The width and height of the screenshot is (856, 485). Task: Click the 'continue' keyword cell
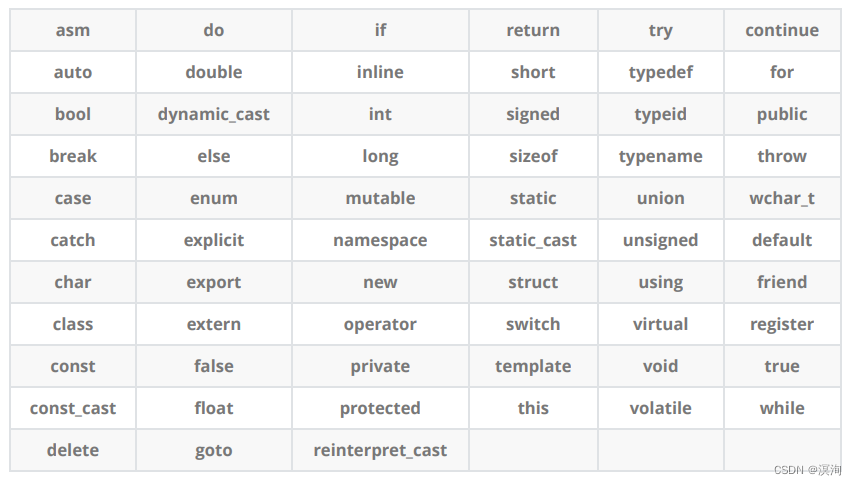[782, 30]
